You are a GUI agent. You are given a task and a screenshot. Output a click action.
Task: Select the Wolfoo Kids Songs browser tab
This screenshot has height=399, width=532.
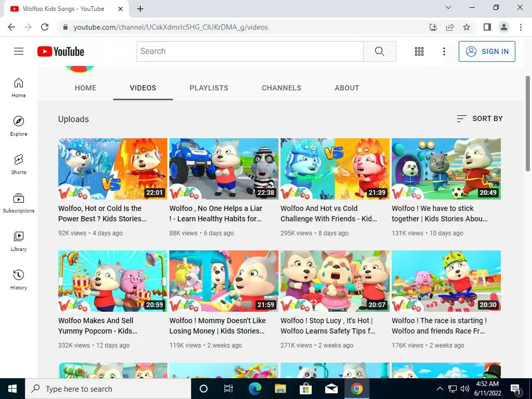click(66, 9)
